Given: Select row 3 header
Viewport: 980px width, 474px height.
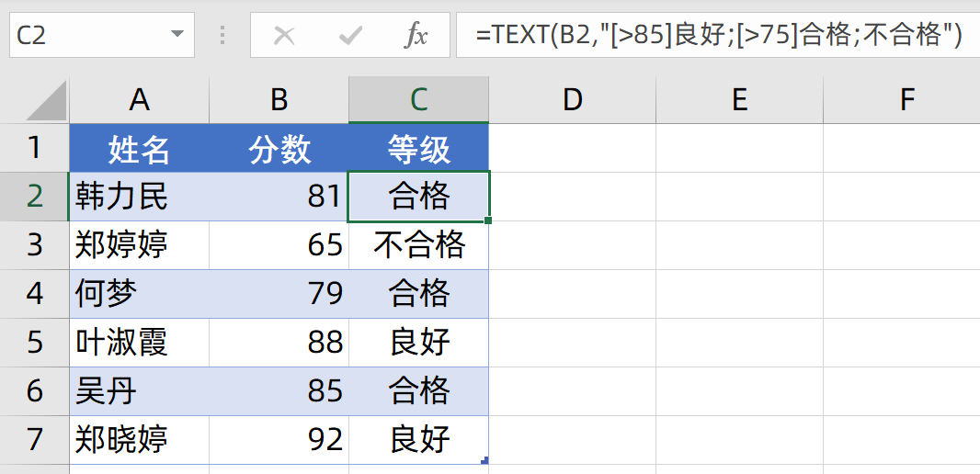Looking at the screenshot, I should tap(34, 244).
